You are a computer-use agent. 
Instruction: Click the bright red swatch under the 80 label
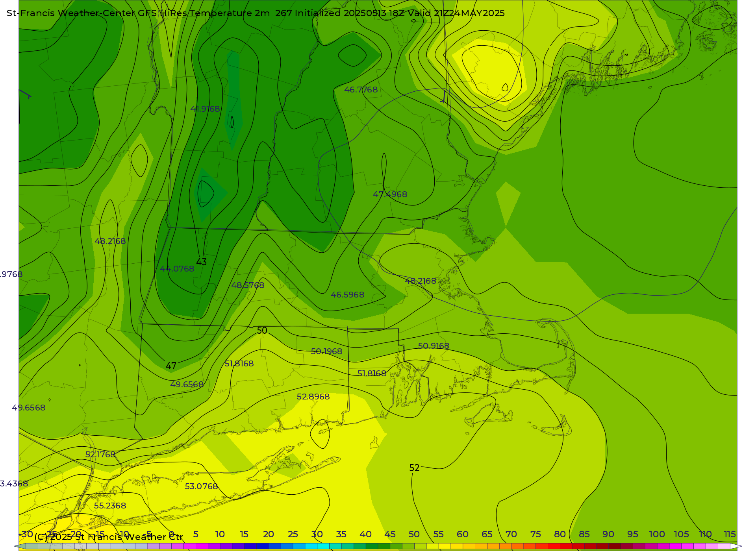[x=554, y=546]
